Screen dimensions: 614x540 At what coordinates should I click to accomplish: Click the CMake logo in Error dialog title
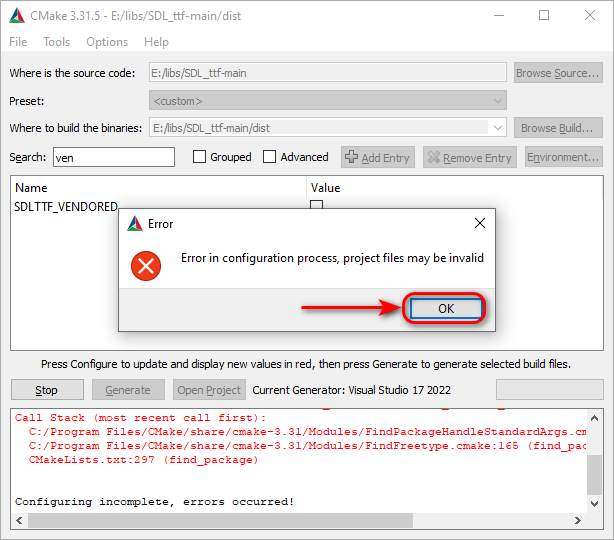tap(135, 224)
